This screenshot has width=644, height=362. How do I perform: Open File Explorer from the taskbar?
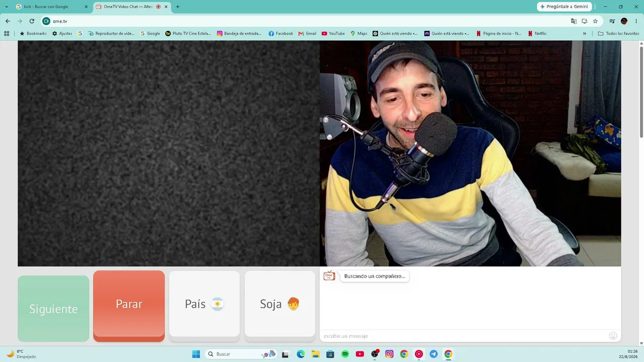[x=315, y=354]
